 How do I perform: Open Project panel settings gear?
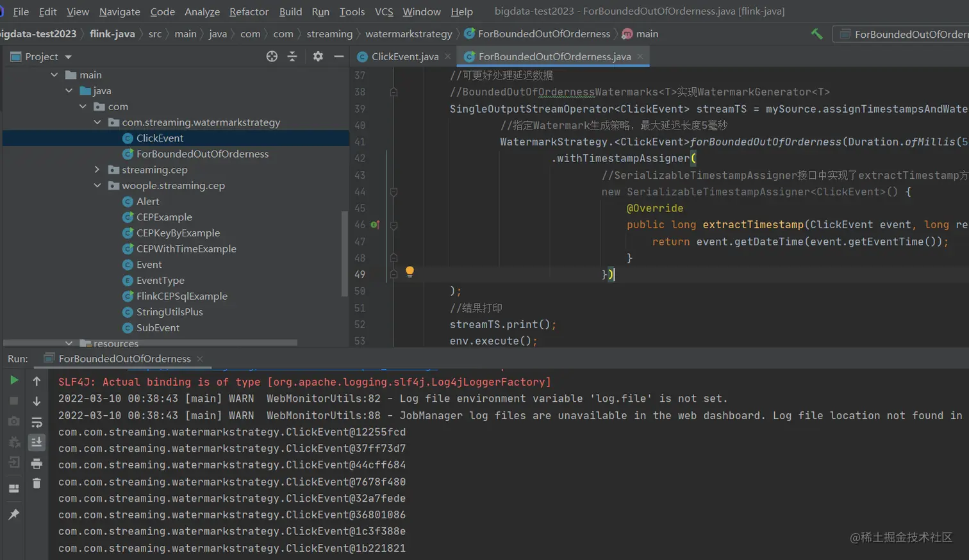(318, 56)
